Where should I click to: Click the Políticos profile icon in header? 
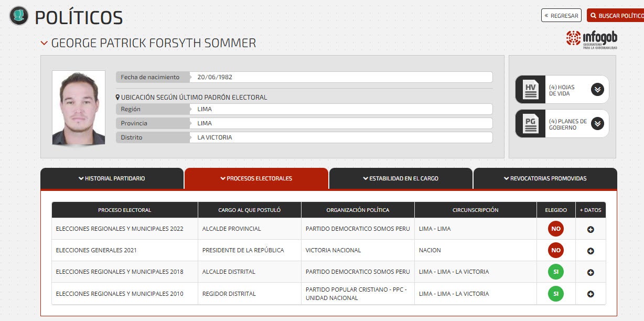[19, 16]
